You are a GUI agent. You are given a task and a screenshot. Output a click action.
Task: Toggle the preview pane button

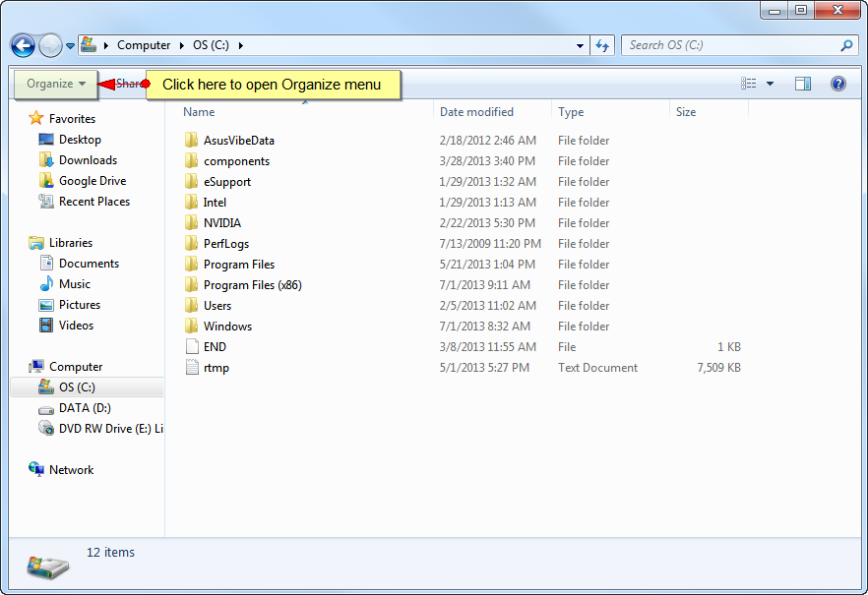pos(803,84)
